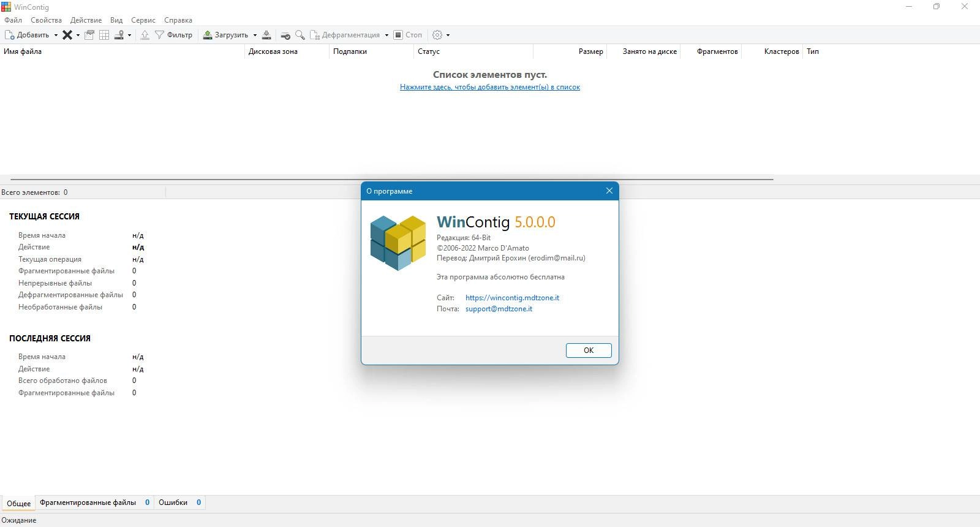This screenshot has height=527, width=980.
Task: Switch to the Ошибки tab
Action: tap(179, 502)
